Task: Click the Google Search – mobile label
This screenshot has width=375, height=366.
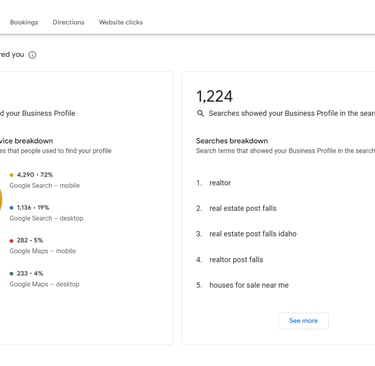Action: (45, 185)
